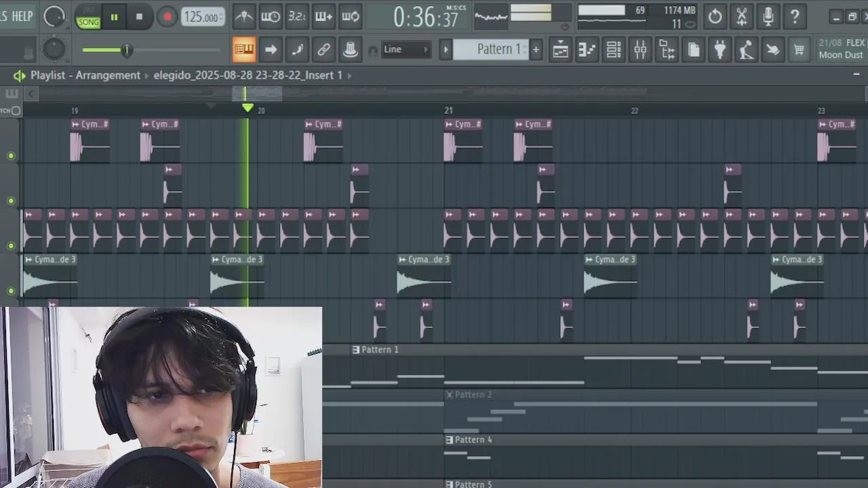Expand the arrow after Arrangement breadcrumb
This screenshot has height=488, width=868.
click(146, 75)
